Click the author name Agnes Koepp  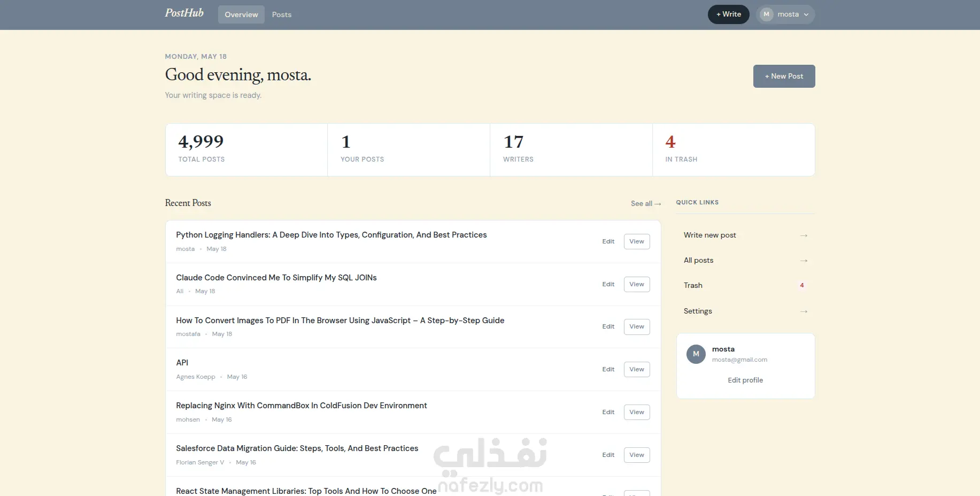[x=196, y=377]
